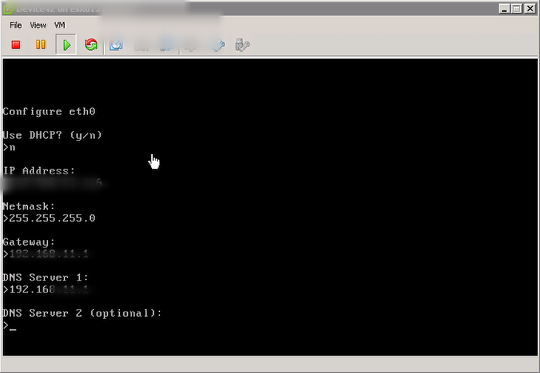Suspend the VM using the pause icon
The height and width of the screenshot is (373, 540).
pyautogui.click(x=41, y=44)
